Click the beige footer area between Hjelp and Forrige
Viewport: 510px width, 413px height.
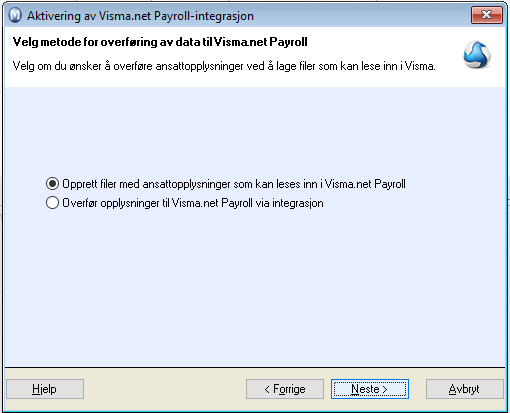click(165, 389)
